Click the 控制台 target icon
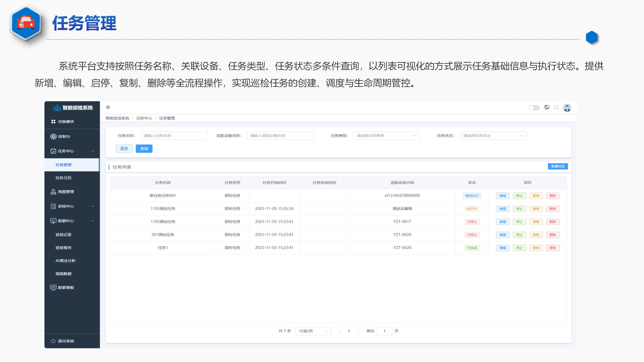644x362 pixels. [53, 136]
